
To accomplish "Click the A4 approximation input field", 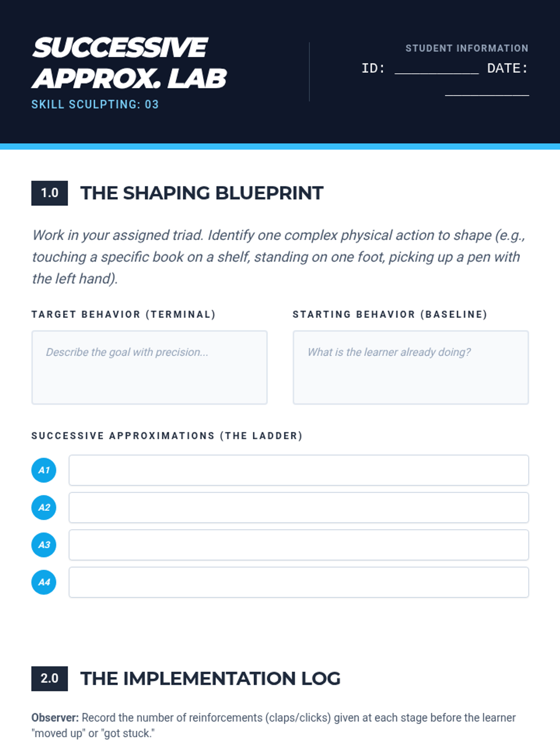I will point(299,582).
